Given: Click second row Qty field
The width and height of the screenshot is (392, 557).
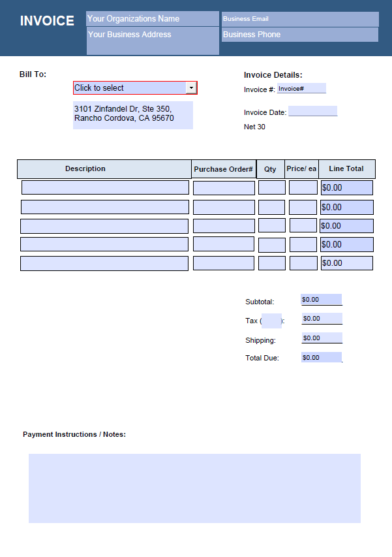Looking at the screenshot, I should (272, 207).
